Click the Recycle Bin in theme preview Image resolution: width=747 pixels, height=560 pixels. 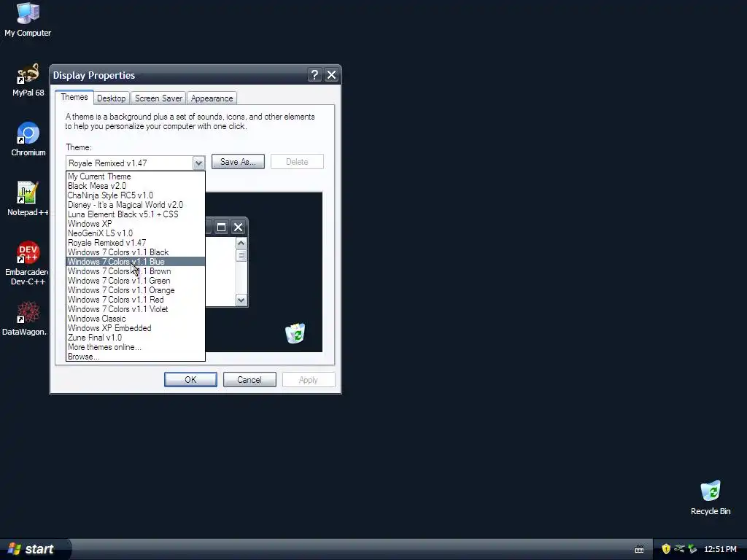click(x=295, y=333)
